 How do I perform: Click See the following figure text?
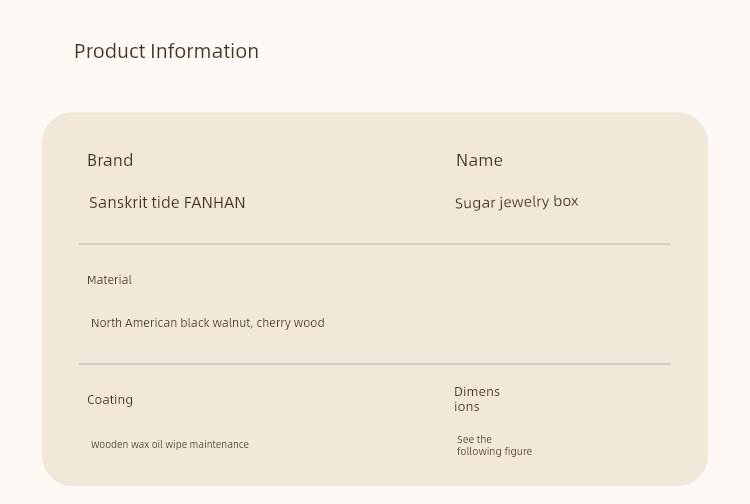pos(494,445)
